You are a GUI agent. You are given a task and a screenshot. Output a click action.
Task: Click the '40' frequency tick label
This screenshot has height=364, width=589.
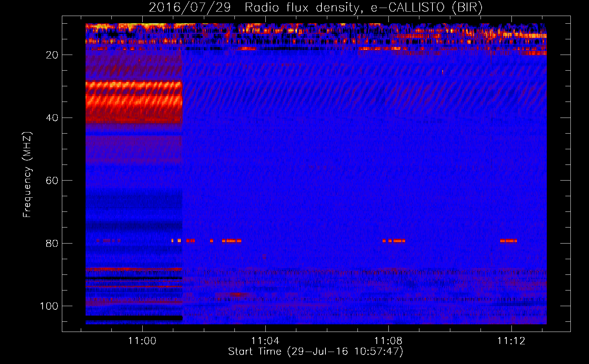(52, 118)
